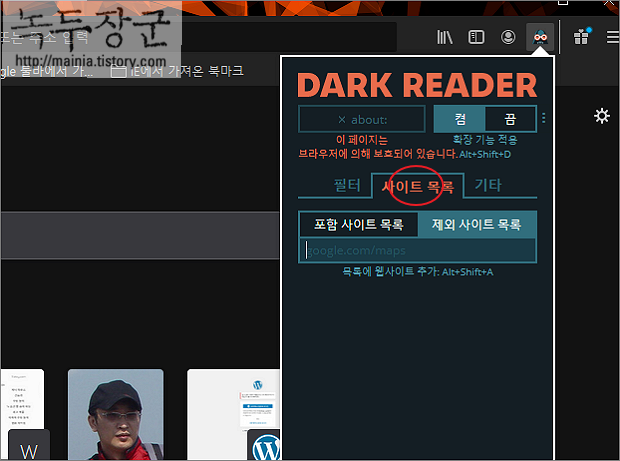This screenshot has height=461, width=620.
Task: Open the What's New gift icon
Action: click(581, 37)
